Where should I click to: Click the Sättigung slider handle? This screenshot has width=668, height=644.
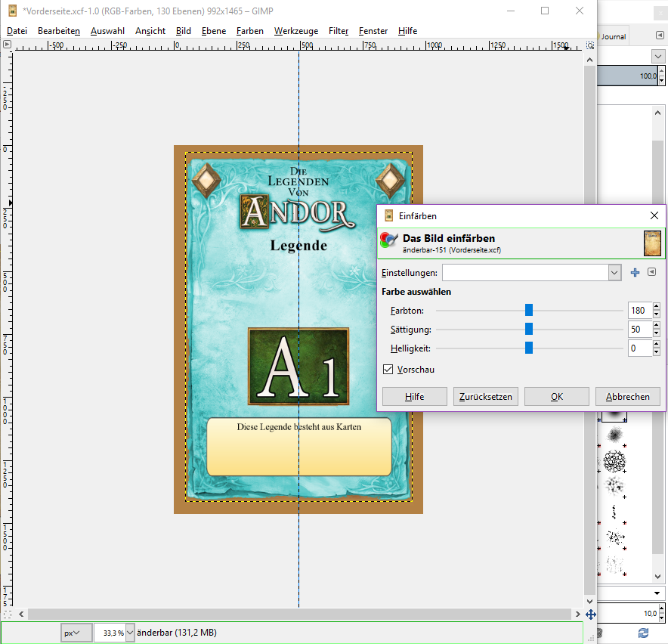[x=529, y=329]
